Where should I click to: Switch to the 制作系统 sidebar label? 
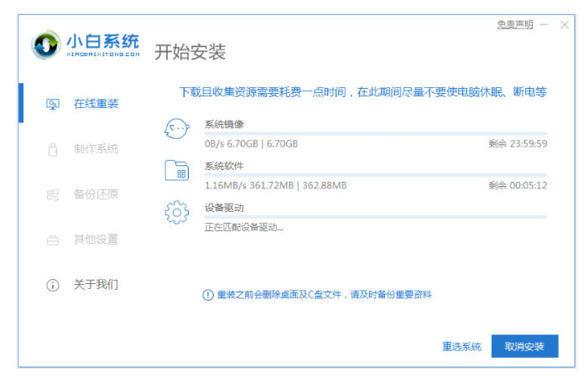(x=96, y=149)
